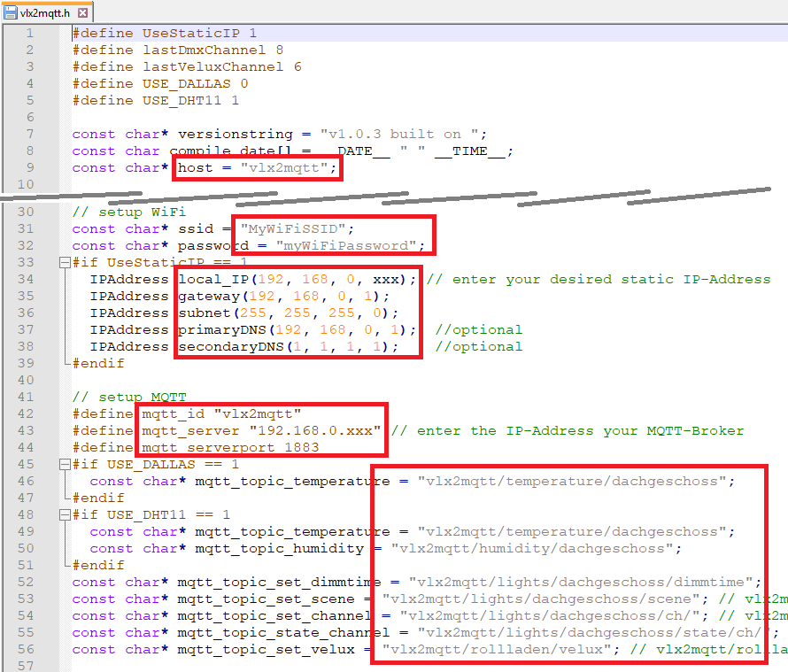Click the "gateway" IPAddress name

(209, 296)
